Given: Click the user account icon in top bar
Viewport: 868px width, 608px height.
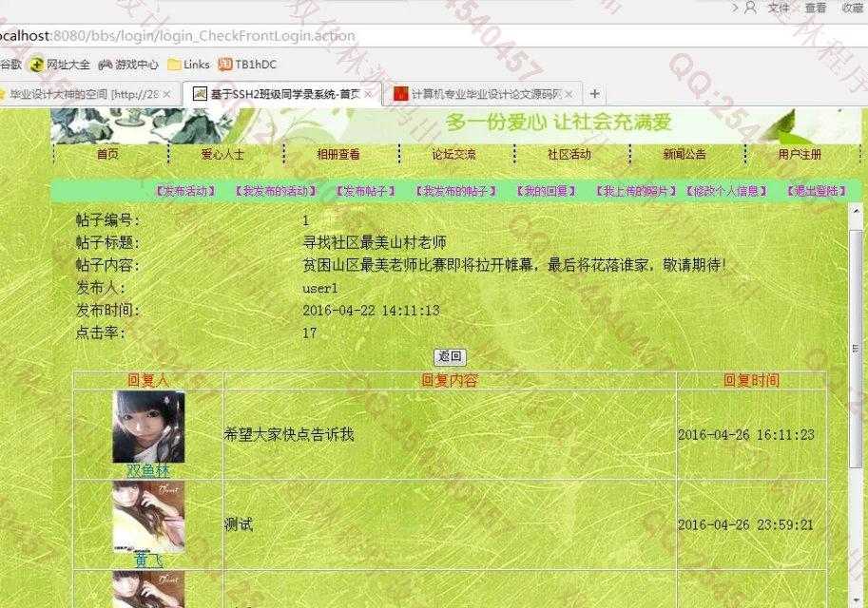Looking at the screenshot, I should pos(750,8).
